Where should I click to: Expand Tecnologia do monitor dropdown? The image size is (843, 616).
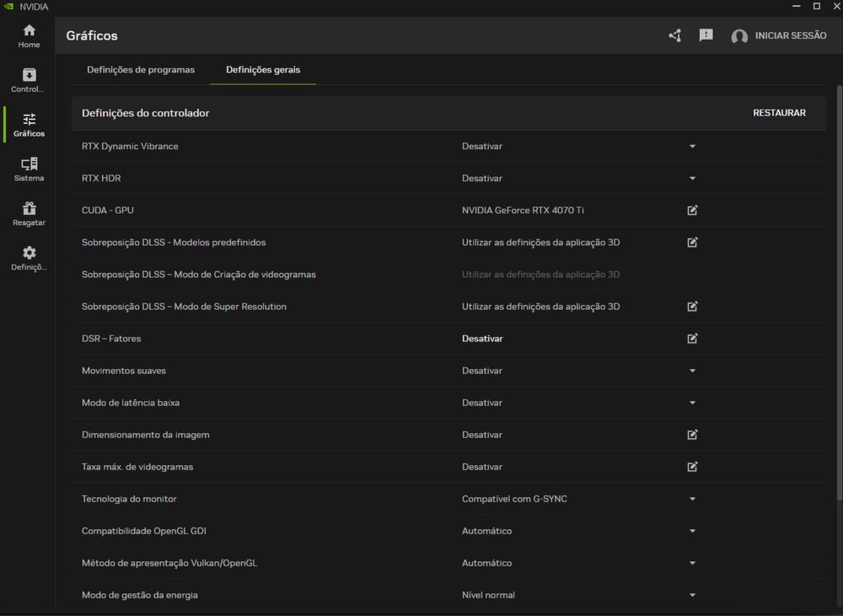click(x=692, y=499)
